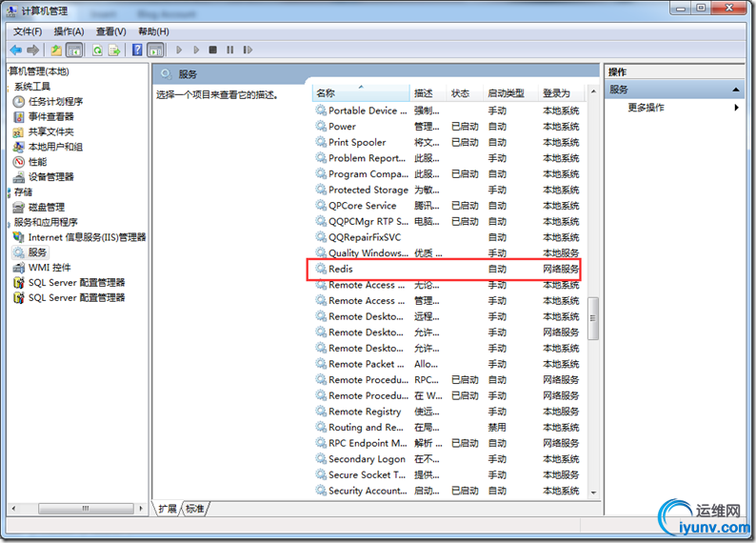The width and height of the screenshot is (756, 543).
Task: Click left pane horizontal scrollbar left arrow
Action: click(x=13, y=509)
